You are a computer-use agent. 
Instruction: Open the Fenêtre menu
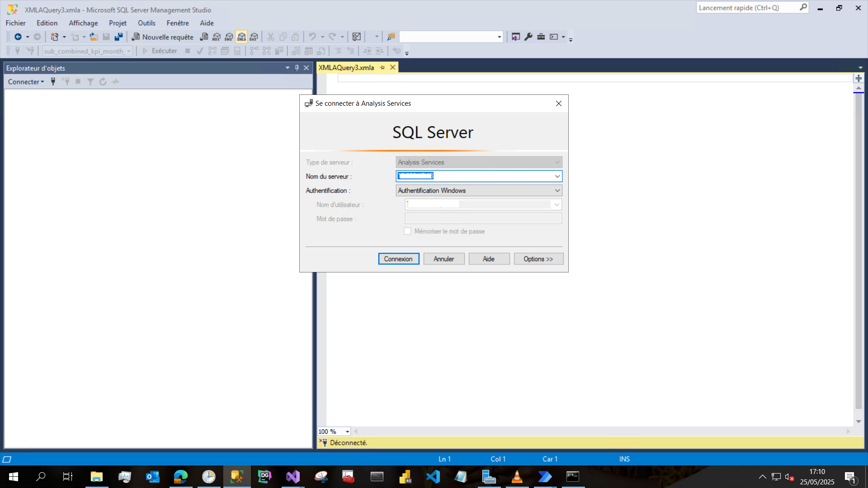[178, 23]
